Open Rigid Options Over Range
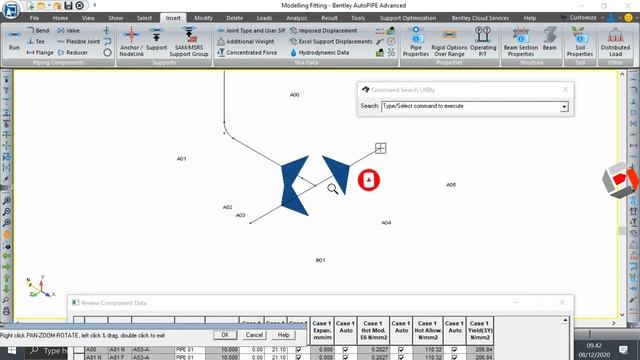 [449, 42]
